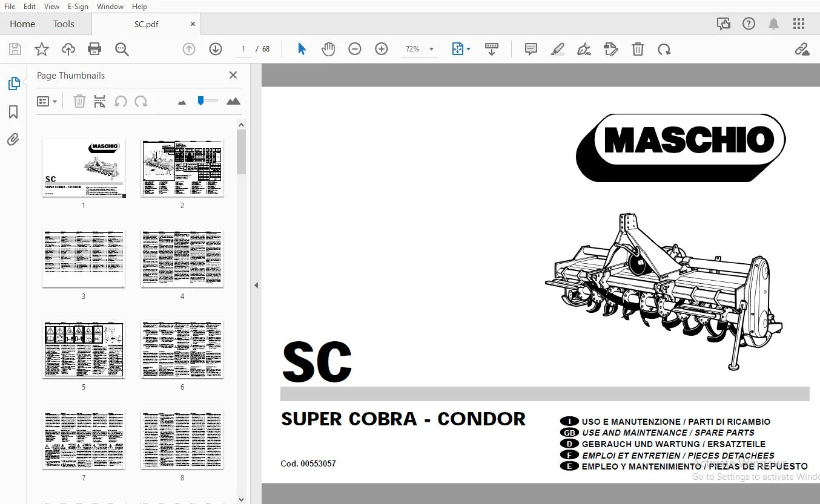Open the thumbnail options dropdown menu
Viewport: 820px width, 504px height.
point(47,102)
